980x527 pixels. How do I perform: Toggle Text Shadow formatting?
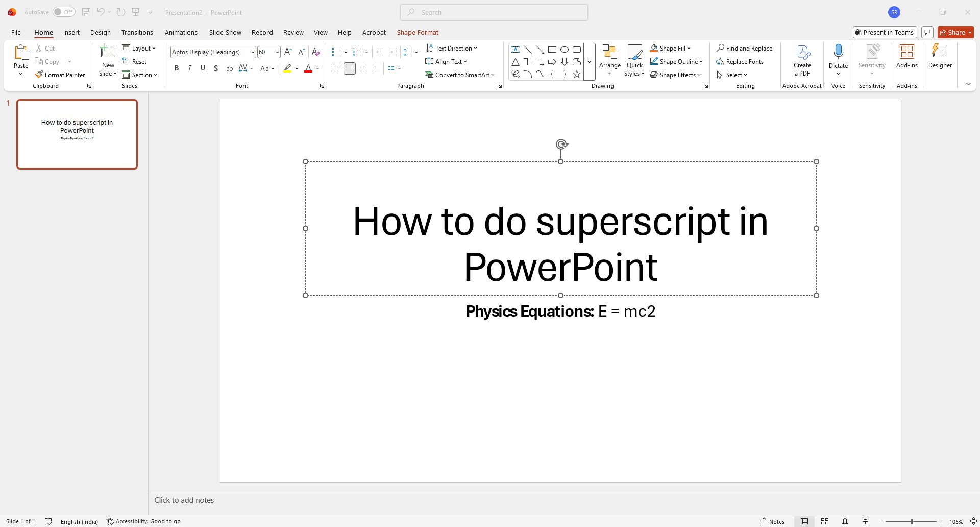point(216,68)
